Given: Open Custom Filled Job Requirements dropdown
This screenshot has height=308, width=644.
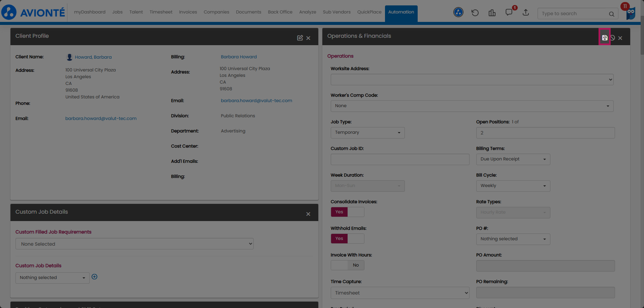Looking at the screenshot, I should point(134,244).
